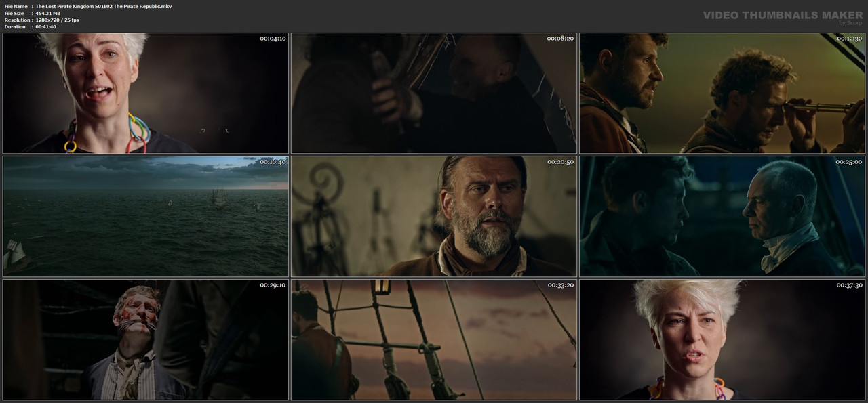Image resolution: width=868 pixels, height=403 pixels.
Task: Click the resolution value '1280x720 / 25 fps'
Action: (x=57, y=20)
